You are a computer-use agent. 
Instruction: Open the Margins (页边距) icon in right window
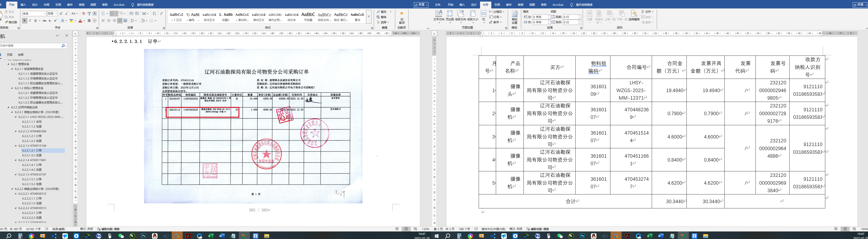[450, 13]
